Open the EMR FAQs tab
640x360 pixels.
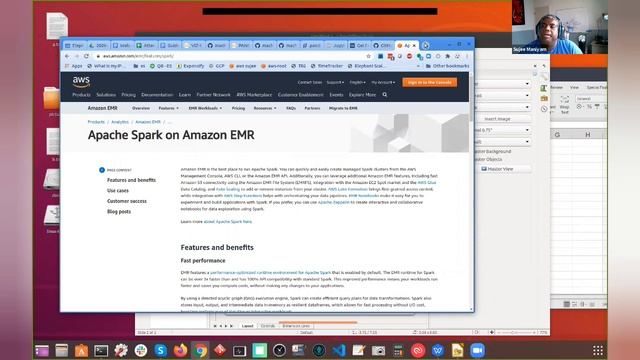click(291, 108)
